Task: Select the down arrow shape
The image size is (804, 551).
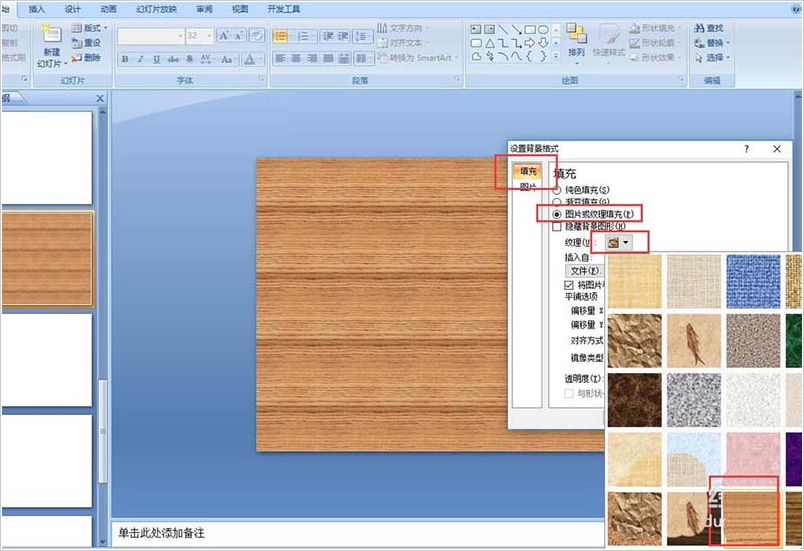Action: click(x=544, y=43)
